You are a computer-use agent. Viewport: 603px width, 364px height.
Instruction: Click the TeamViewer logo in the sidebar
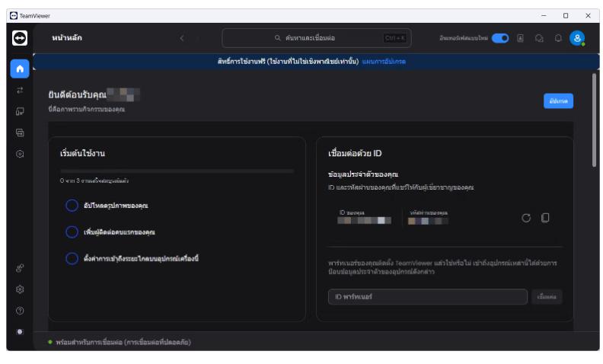(x=20, y=38)
